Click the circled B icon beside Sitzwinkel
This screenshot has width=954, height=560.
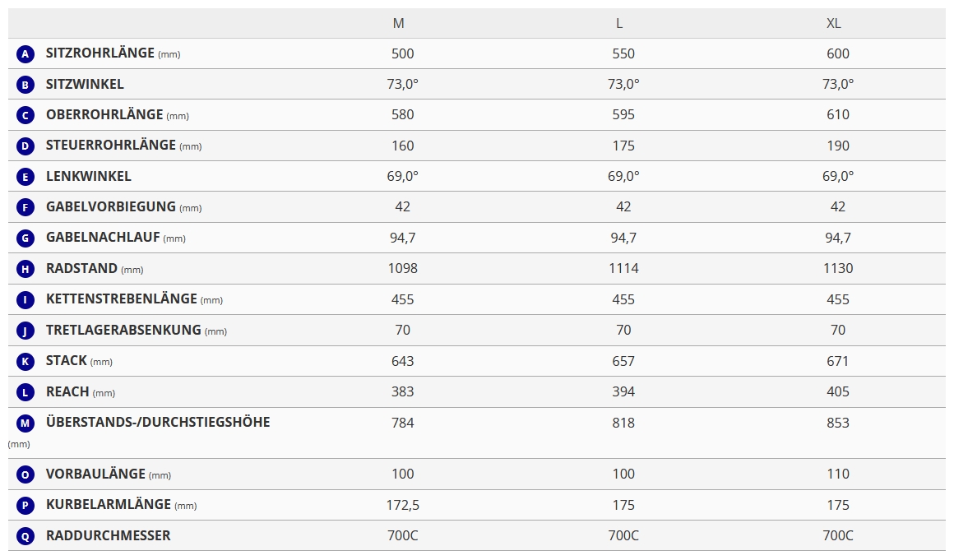(25, 85)
